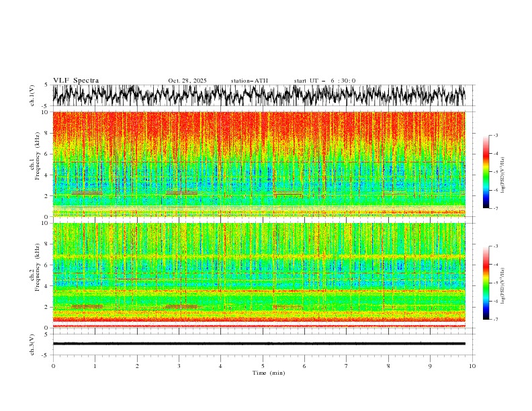Click the lower colorbar "-7" tick label

pos(495,319)
